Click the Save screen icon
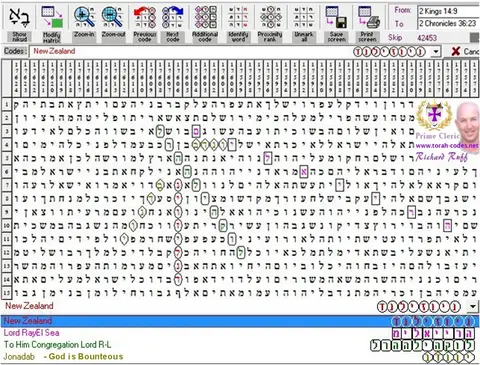480x365 pixels. tap(336, 17)
